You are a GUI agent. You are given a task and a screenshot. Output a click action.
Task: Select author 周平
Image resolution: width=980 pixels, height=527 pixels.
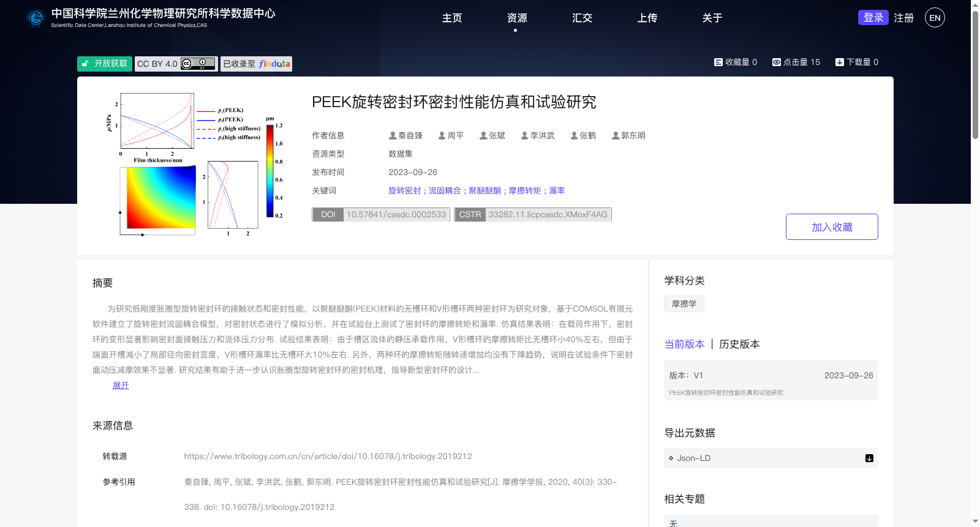[451, 135]
